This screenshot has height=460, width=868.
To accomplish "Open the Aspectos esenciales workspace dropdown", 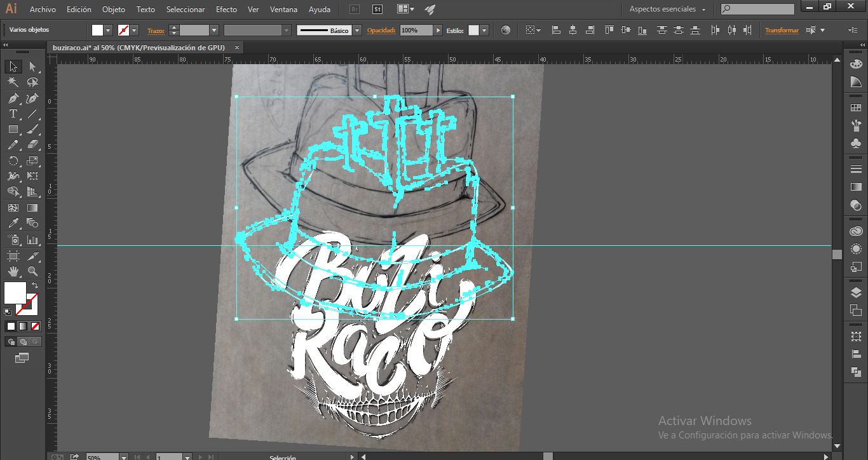I will coord(668,10).
